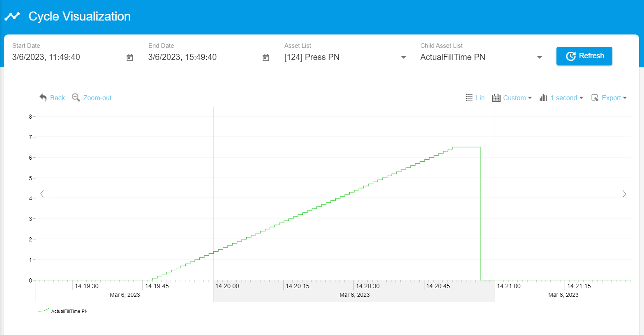Click the Export chart icon

click(x=595, y=98)
